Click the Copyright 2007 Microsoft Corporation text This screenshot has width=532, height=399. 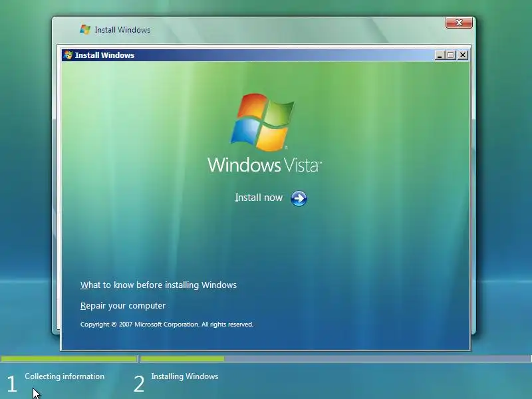(x=167, y=325)
